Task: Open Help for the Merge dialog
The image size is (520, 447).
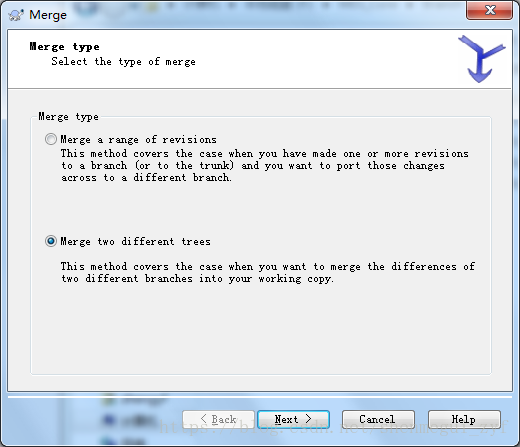Action: pyautogui.click(x=464, y=419)
